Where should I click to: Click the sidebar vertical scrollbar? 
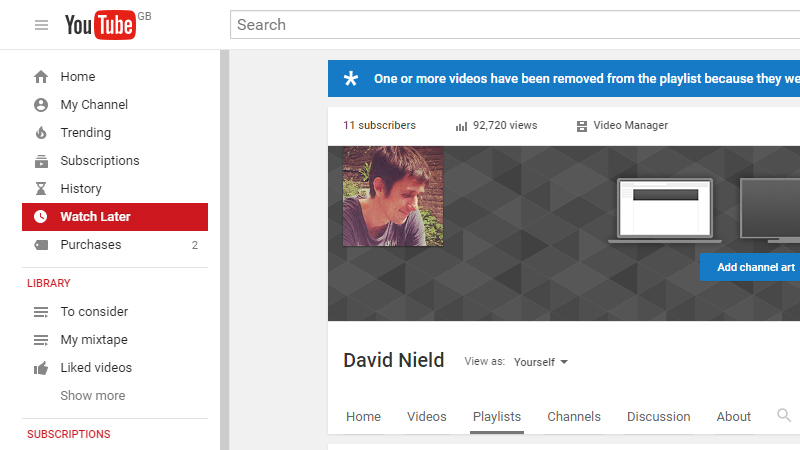[224, 250]
